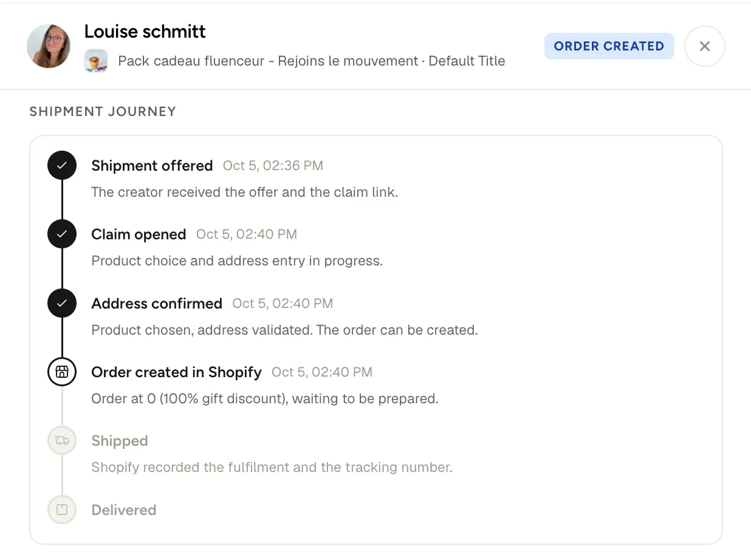751x560 pixels.
Task: Click the Oct 5, 02:36 PM timestamp
Action: coord(273,165)
